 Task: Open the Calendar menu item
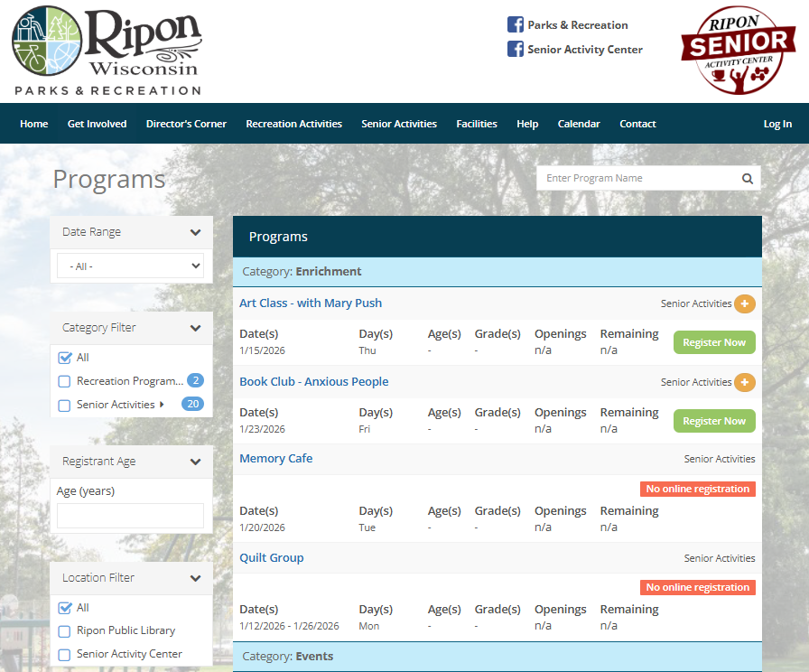tap(579, 124)
